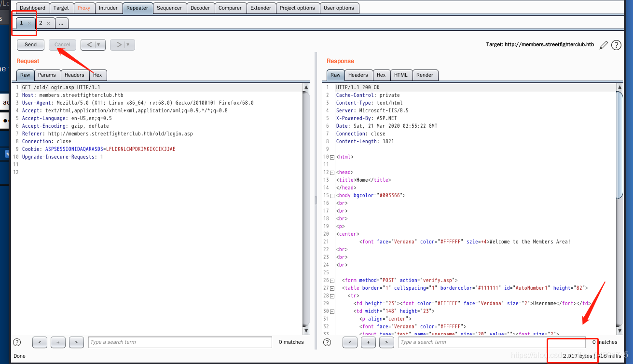Viewport: 633px width, 364px height.
Task: Switch to the Comparer tab
Action: coord(230,8)
